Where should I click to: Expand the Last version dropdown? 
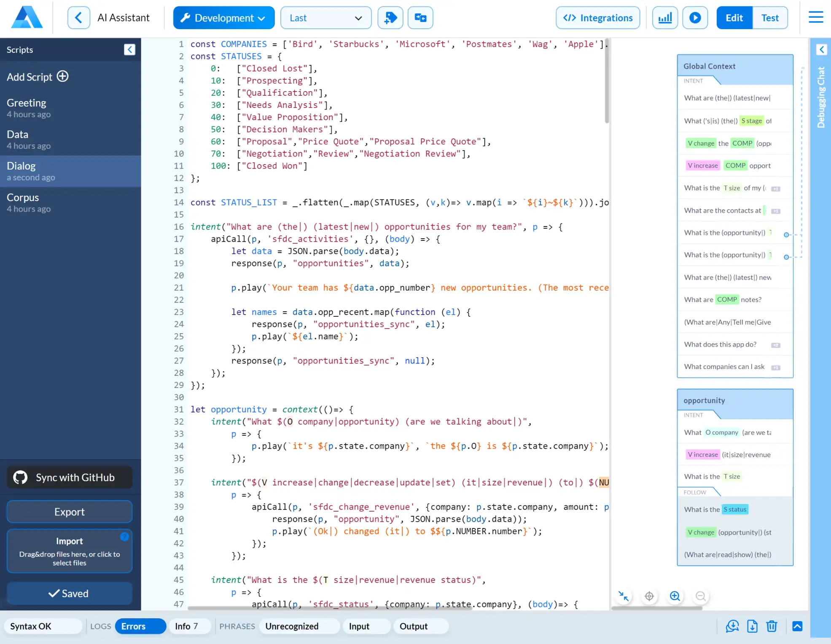click(x=325, y=18)
